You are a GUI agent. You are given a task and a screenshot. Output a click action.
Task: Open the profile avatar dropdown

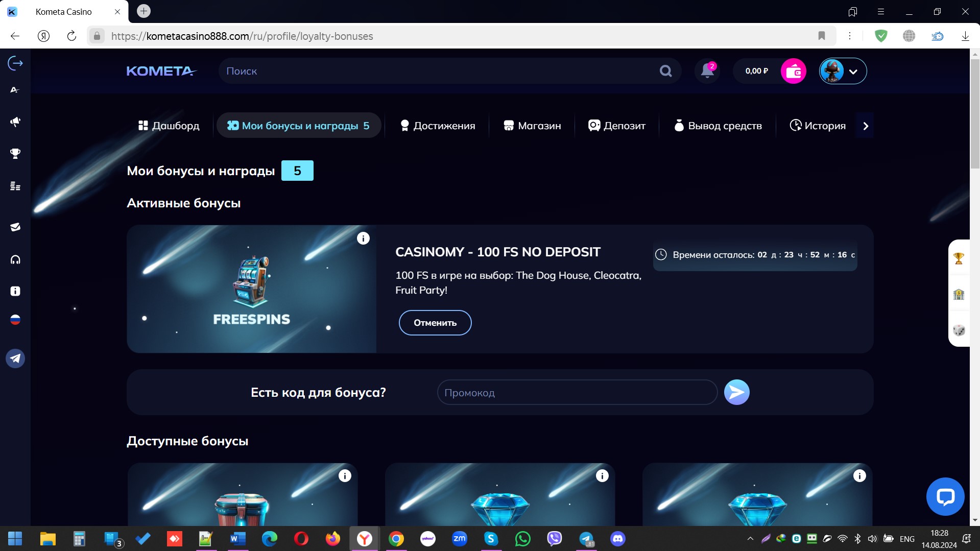pyautogui.click(x=843, y=71)
